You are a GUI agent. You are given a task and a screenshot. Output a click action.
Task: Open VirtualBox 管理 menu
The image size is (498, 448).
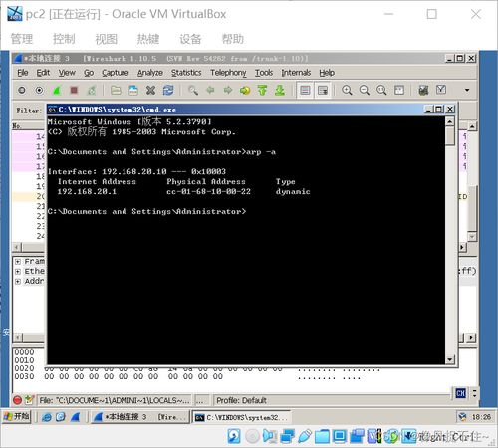coord(22,39)
